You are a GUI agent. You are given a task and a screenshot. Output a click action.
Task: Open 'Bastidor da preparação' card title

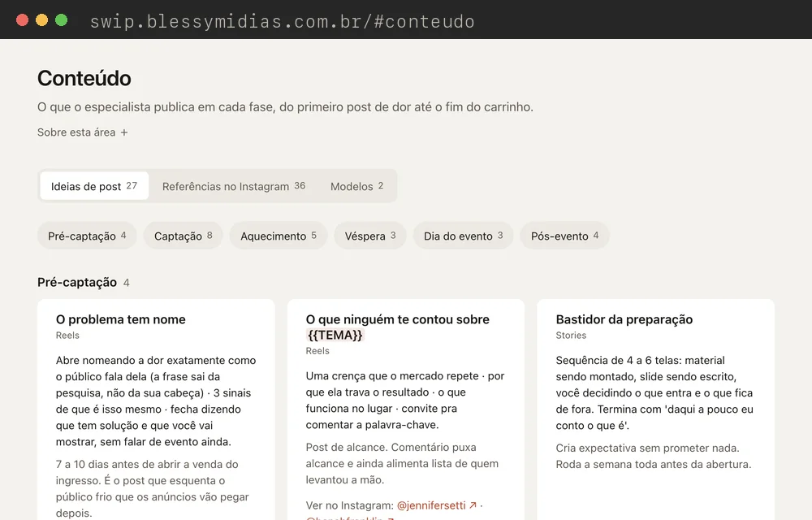(x=624, y=319)
